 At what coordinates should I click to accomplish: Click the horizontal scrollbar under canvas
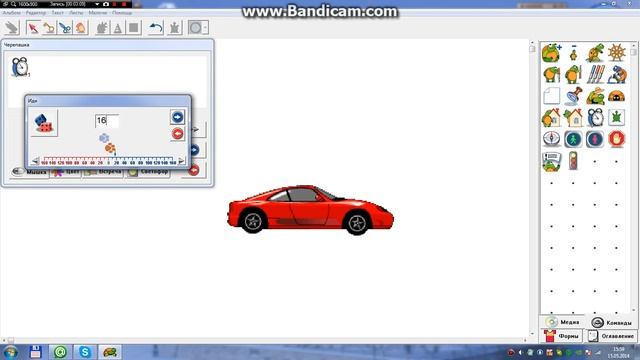(x=265, y=340)
